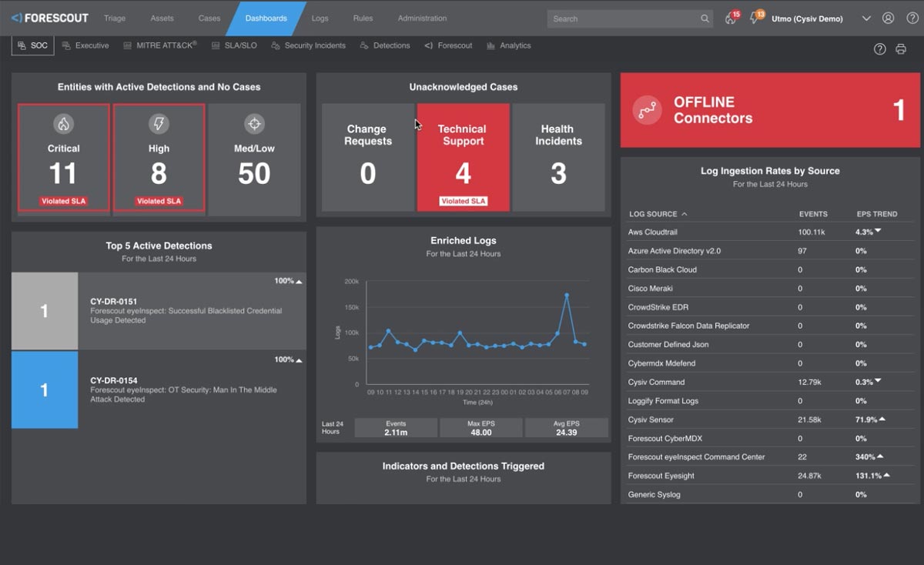This screenshot has height=565, width=924.
Task: Click the search magnifier icon
Action: pyautogui.click(x=705, y=18)
